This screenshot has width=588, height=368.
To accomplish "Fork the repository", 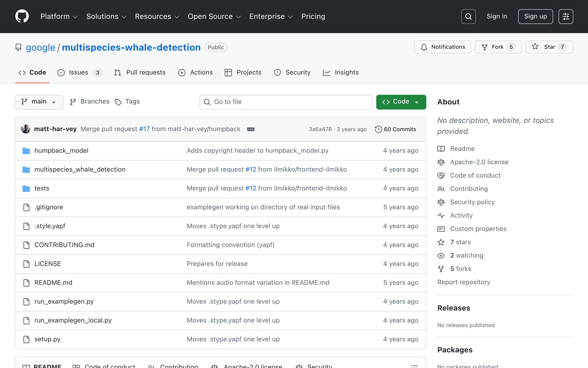I will (x=498, y=47).
